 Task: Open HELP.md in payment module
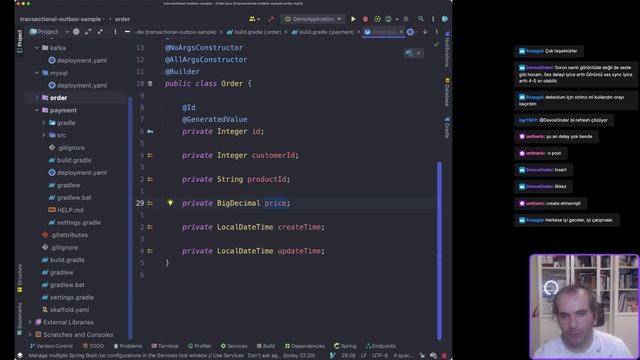pyautogui.click(x=66, y=210)
